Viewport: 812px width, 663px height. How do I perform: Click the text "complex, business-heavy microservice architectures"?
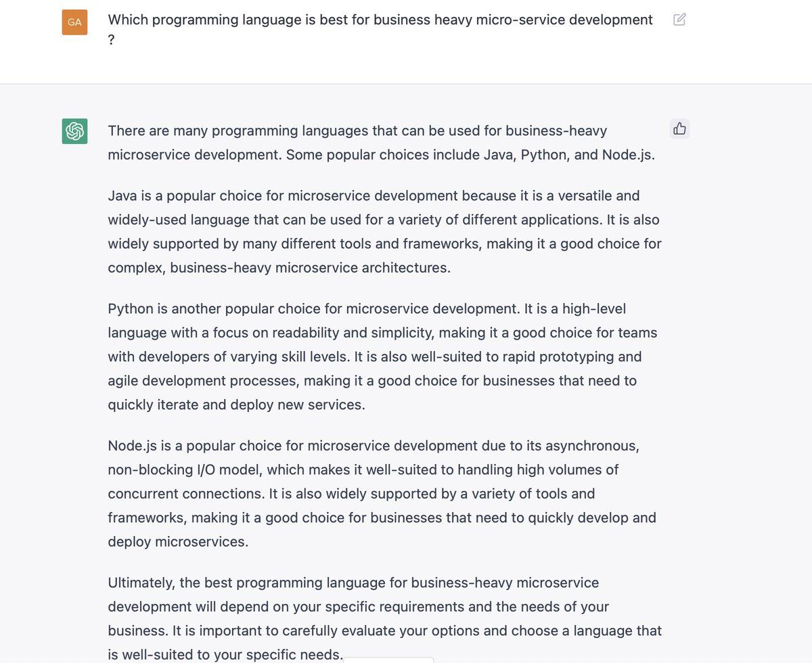click(277, 267)
